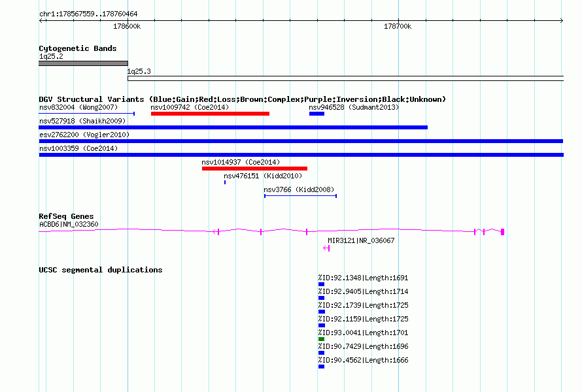Image resolution: width=582 pixels, height=392 pixels.
Task: Select the %ID:93.0041|Length:1701 label
Action: pyautogui.click(x=363, y=333)
